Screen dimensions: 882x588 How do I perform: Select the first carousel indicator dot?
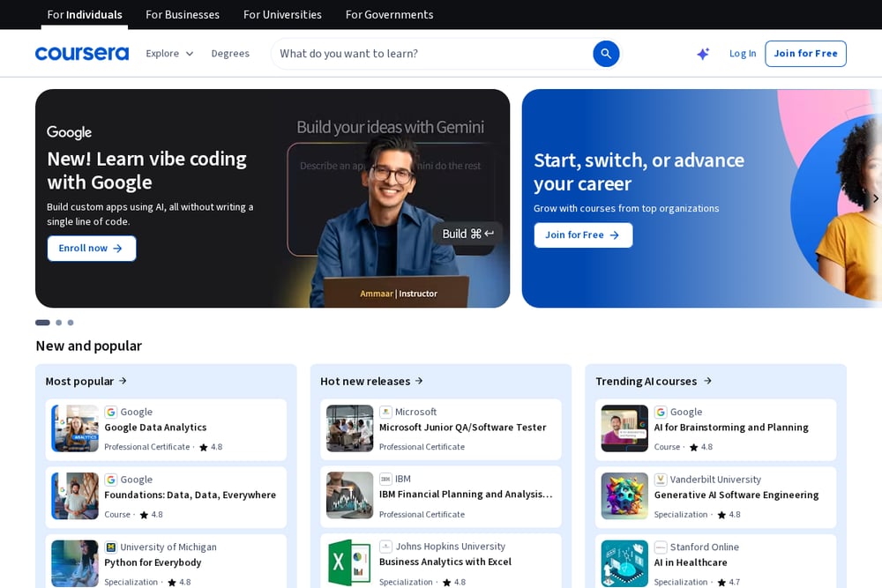click(x=42, y=323)
